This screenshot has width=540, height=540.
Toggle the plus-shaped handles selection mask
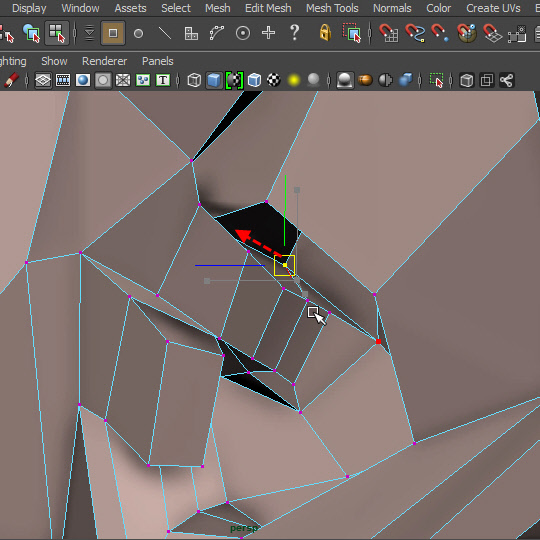[x=268, y=33]
